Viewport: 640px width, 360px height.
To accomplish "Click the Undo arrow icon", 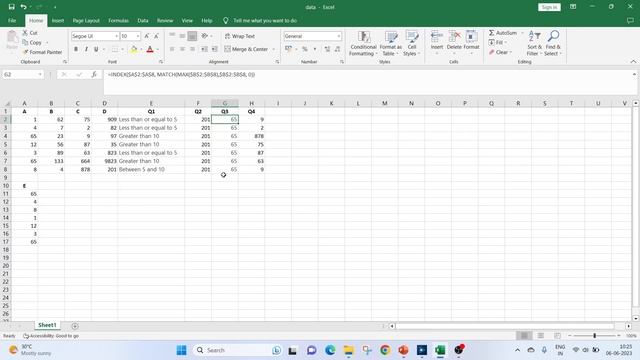I will click(x=24, y=7).
